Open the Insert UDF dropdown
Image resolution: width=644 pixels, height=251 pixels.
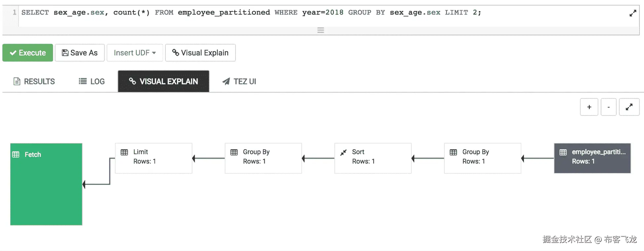[135, 53]
